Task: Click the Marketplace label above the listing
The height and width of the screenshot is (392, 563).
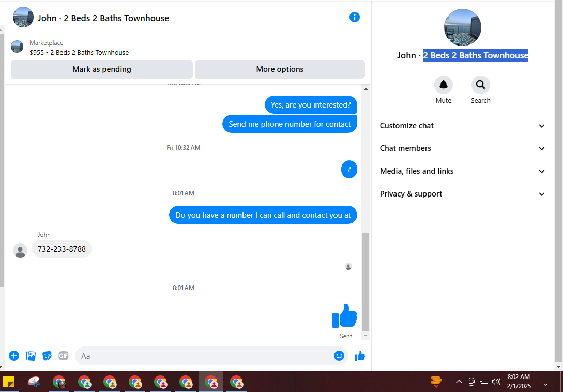Action: 47,43
